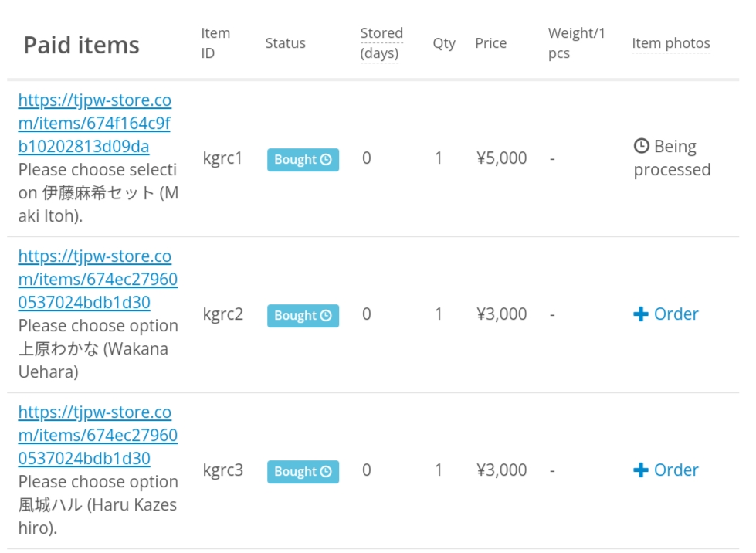Open the Wakana Uehara item store link
The width and height of the screenshot is (756, 553).
(x=97, y=279)
